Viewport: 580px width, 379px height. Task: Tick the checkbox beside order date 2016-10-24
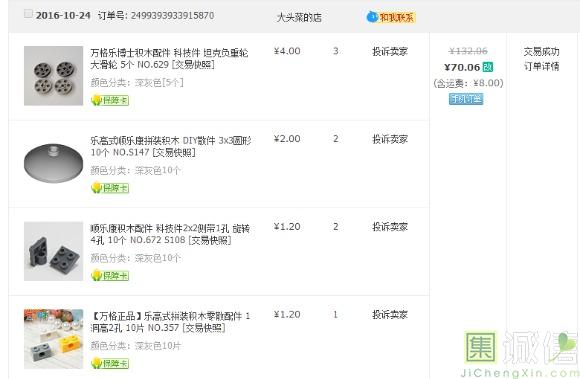point(28,14)
